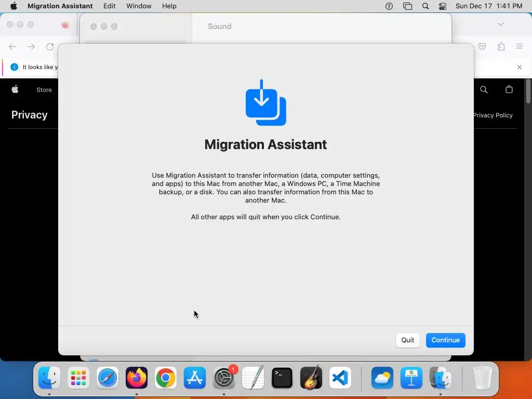Open the Edit menu

109,6
